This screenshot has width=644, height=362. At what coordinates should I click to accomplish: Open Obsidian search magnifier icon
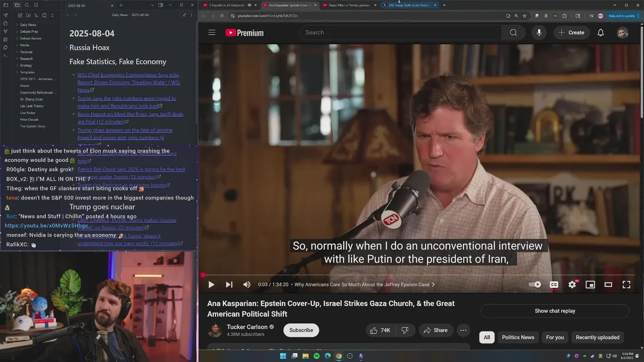27,5
